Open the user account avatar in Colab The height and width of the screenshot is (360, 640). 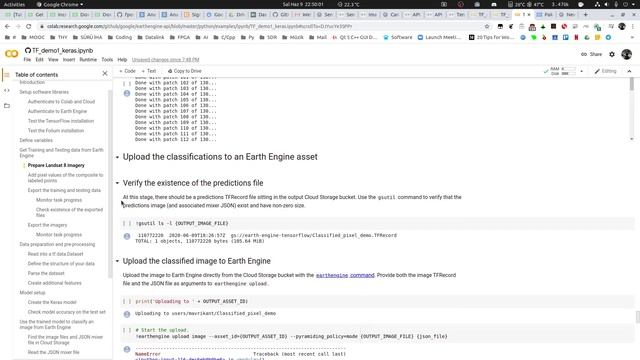click(627, 54)
